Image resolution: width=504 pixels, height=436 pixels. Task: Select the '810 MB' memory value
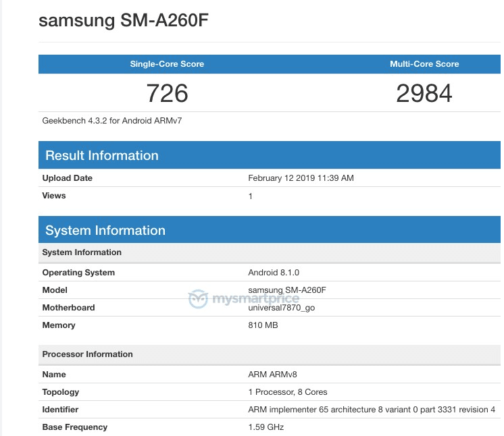coord(263,325)
